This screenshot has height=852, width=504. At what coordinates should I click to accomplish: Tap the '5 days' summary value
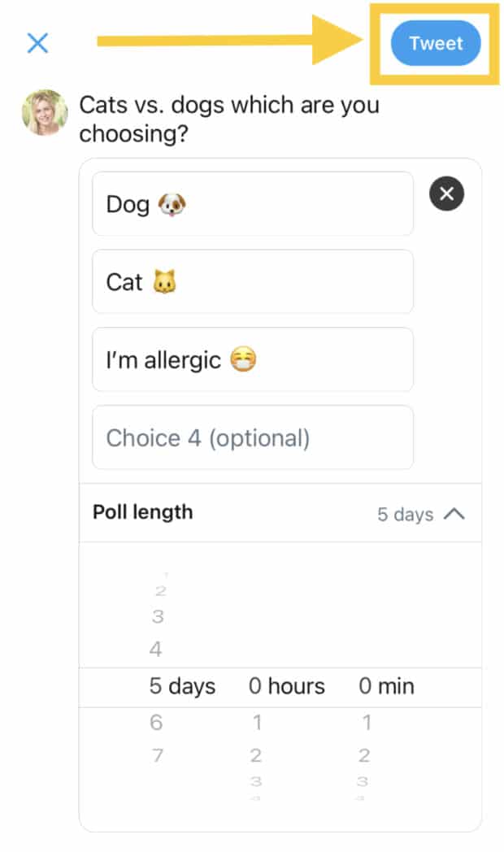click(x=405, y=514)
